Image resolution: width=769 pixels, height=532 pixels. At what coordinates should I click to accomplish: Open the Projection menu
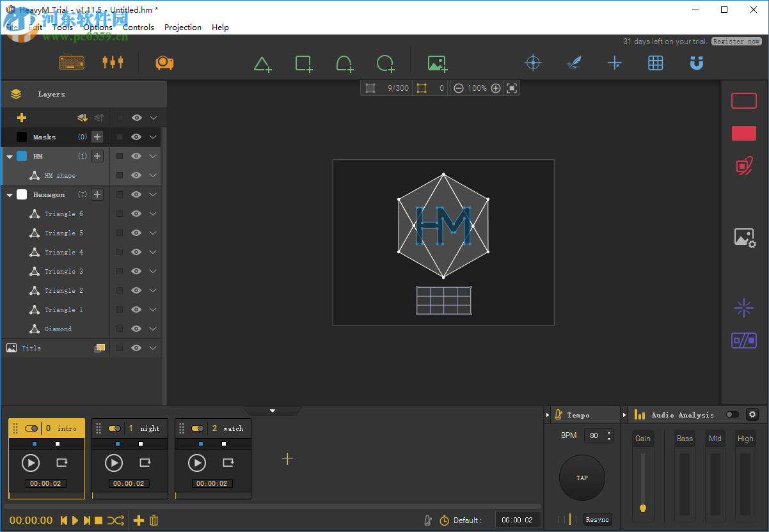[x=183, y=27]
